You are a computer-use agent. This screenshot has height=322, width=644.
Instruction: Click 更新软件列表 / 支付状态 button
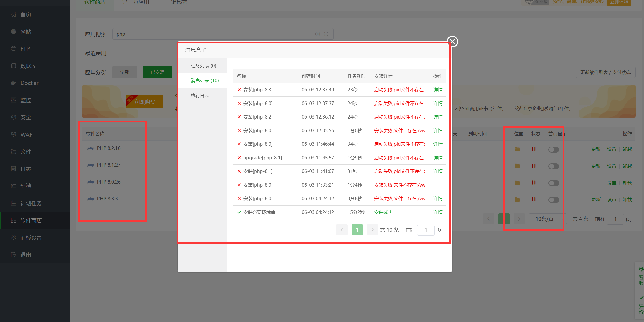pyautogui.click(x=605, y=72)
